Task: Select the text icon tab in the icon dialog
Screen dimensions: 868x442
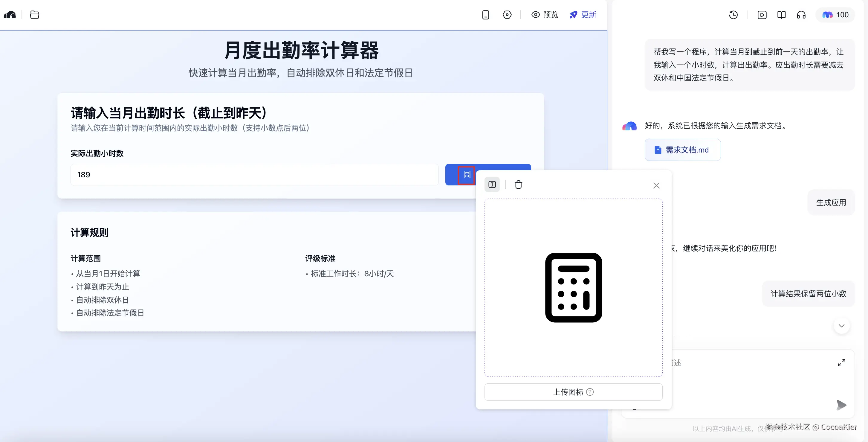Action: (x=492, y=185)
